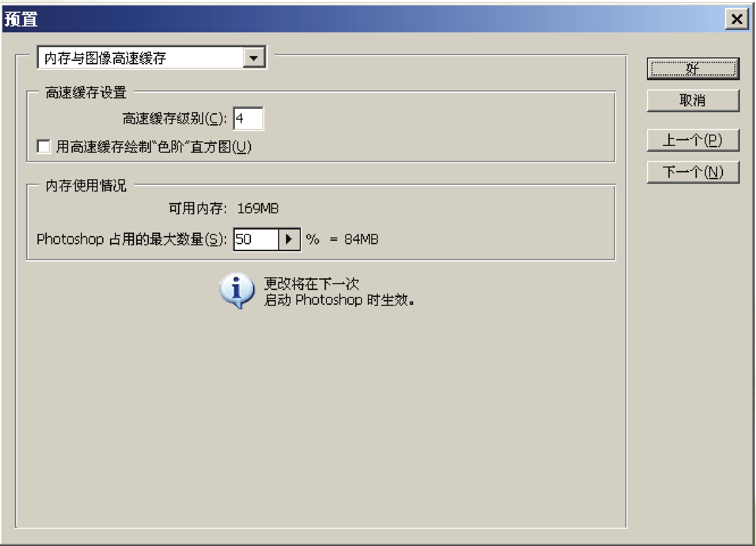
Task: Click the 内存使用情况 group heading
Action: pos(86,185)
